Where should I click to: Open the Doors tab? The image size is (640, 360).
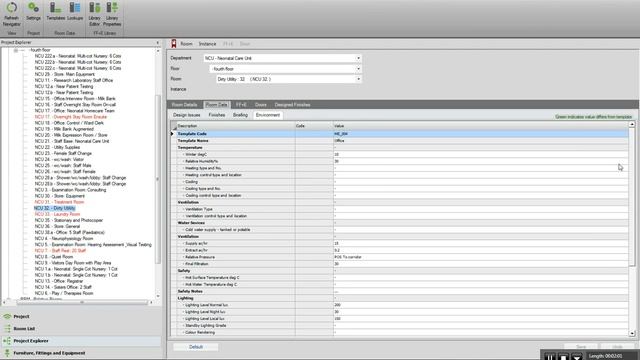[260, 105]
